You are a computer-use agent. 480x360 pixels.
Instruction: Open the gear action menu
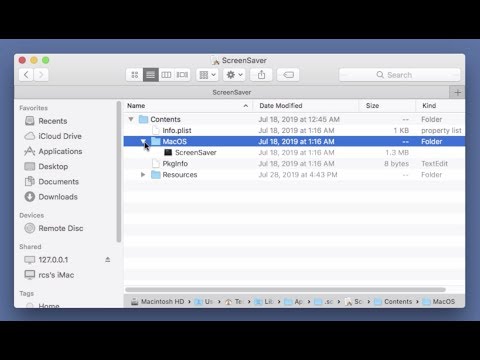(x=234, y=75)
